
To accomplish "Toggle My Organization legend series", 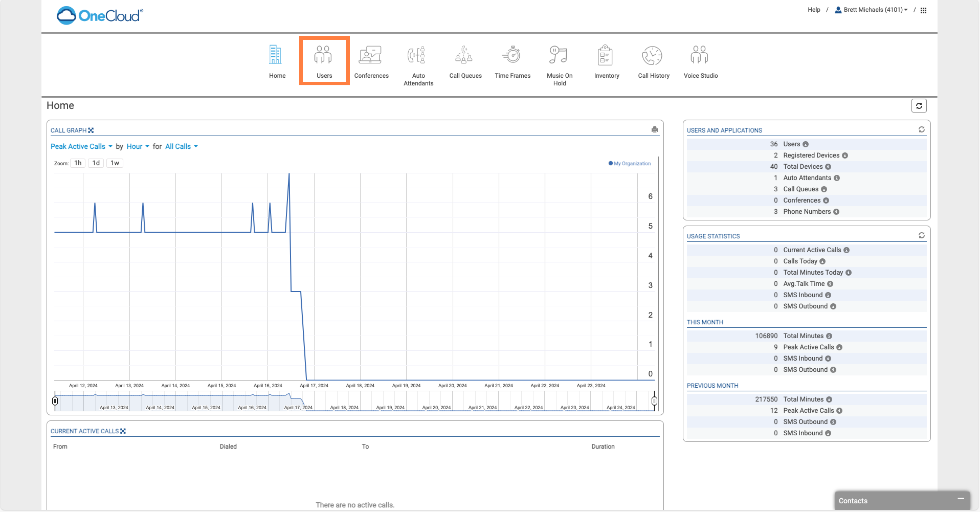I will point(629,164).
